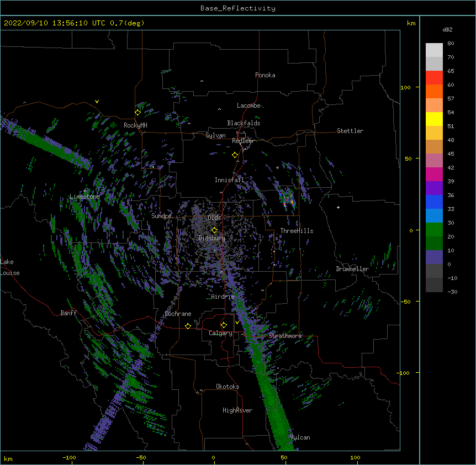Image resolution: width=476 pixels, height=465 pixels.
Task: Click the dBZ legend heading
Action: tap(447, 30)
